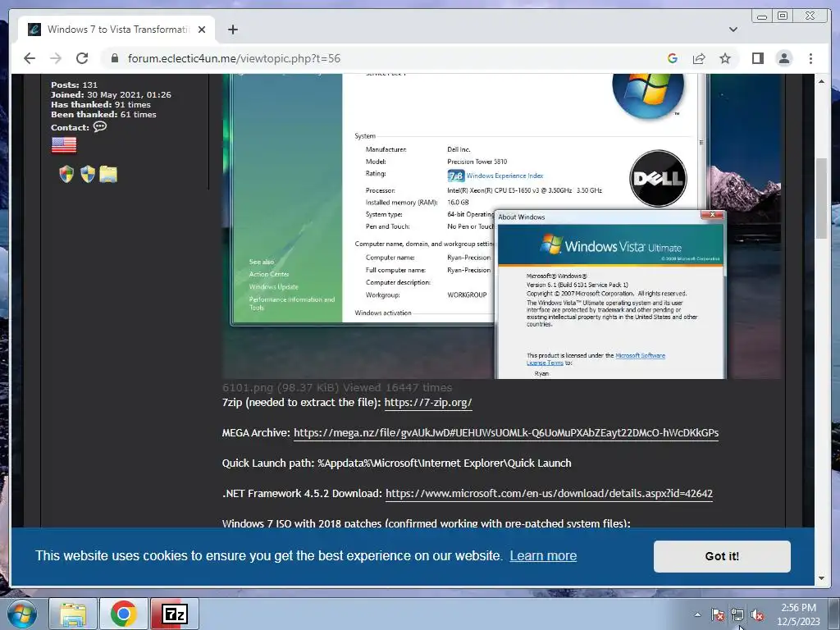
Task: Open the https://7-zip.org/ link
Action: pyautogui.click(x=428, y=402)
